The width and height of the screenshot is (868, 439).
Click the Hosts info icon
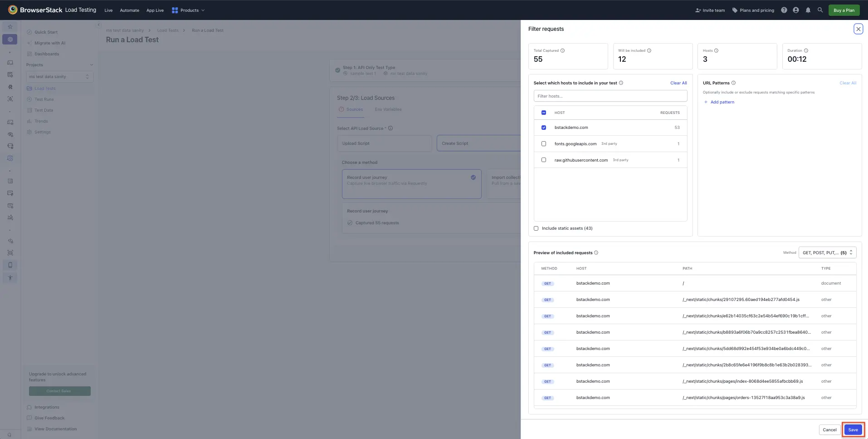point(716,50)
